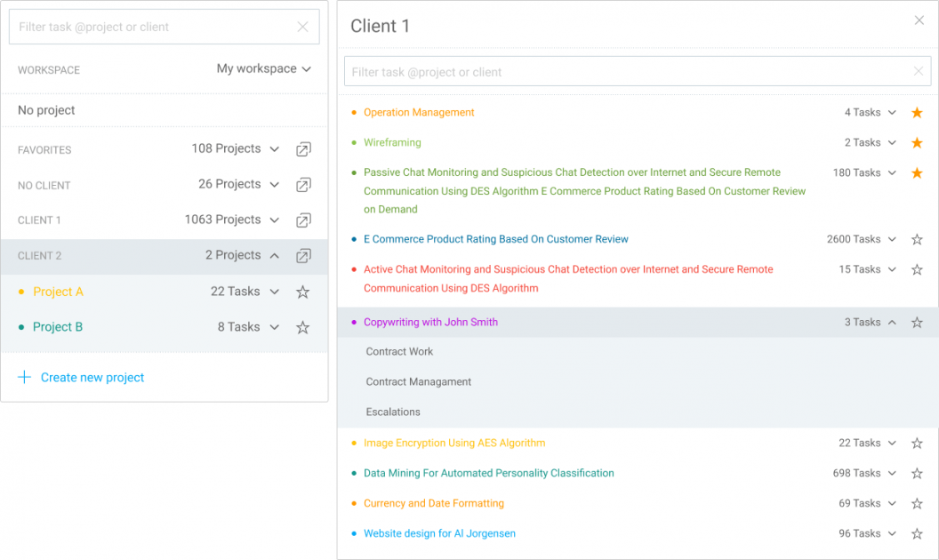The width and height of the screenshot is (939, 560).
Task: Open Website design for Al Jorgensen project
Action: (439, 534)
